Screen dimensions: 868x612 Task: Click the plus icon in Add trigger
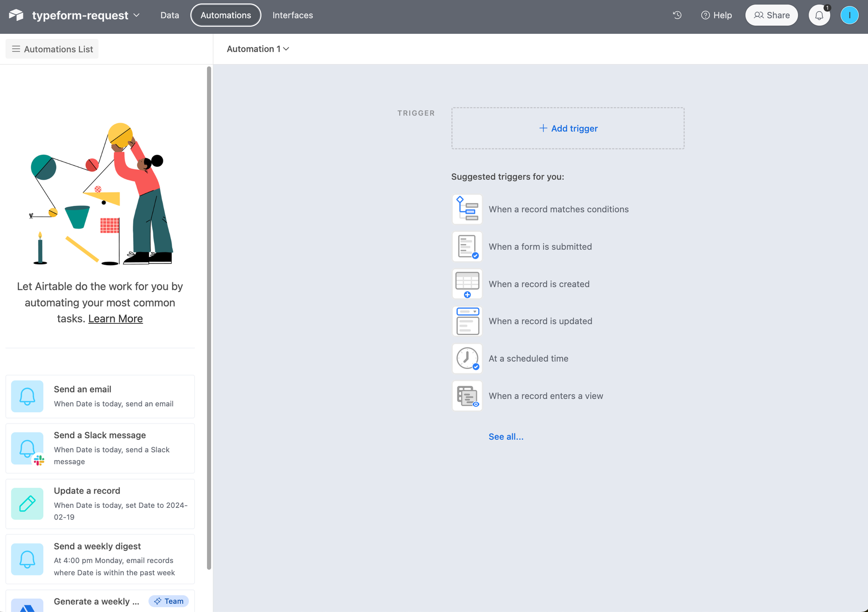click(543, 128)
